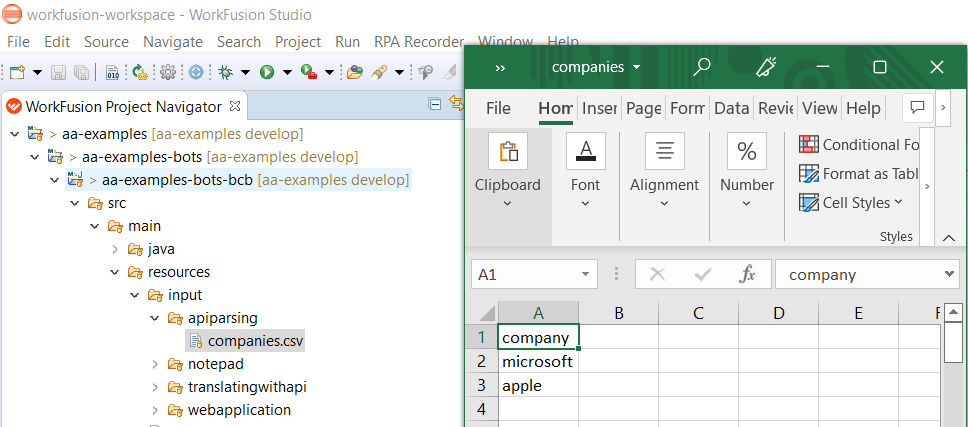Expand the Excel formula bar
Image resolution: width=968 pixels, height=427 pixels.
(x=949, y=275)
